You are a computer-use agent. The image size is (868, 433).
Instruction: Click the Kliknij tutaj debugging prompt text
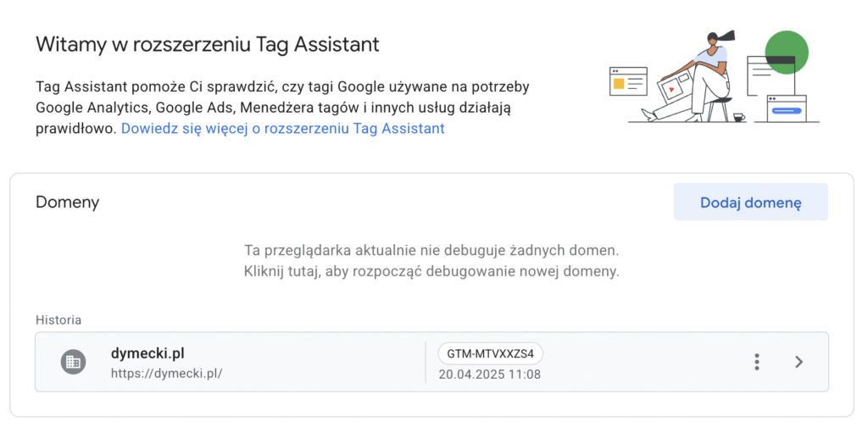point(431,272)
